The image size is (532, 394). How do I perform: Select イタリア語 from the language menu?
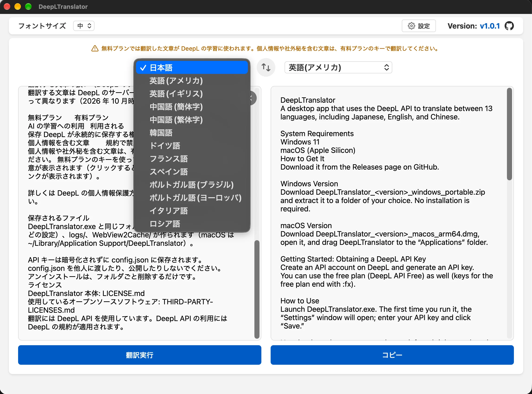(x=192, y=211)
